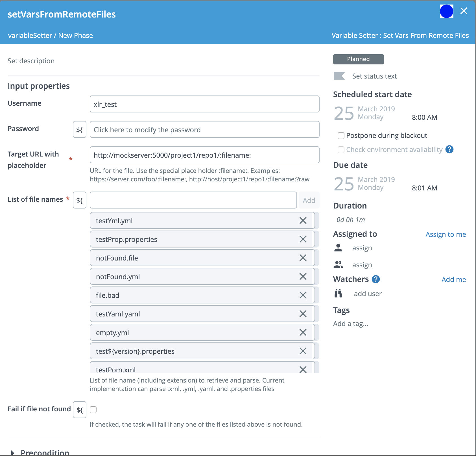The width and height of the screenshot is (476, 456).
Task: Select the testYaml.yaml list entry
Action: click(202, 314)
